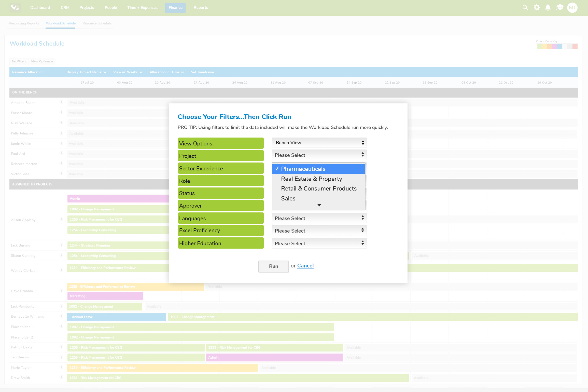The image size is (588, 392).
Task: Click the pink colour code swatch
Action: pos(554,47)
